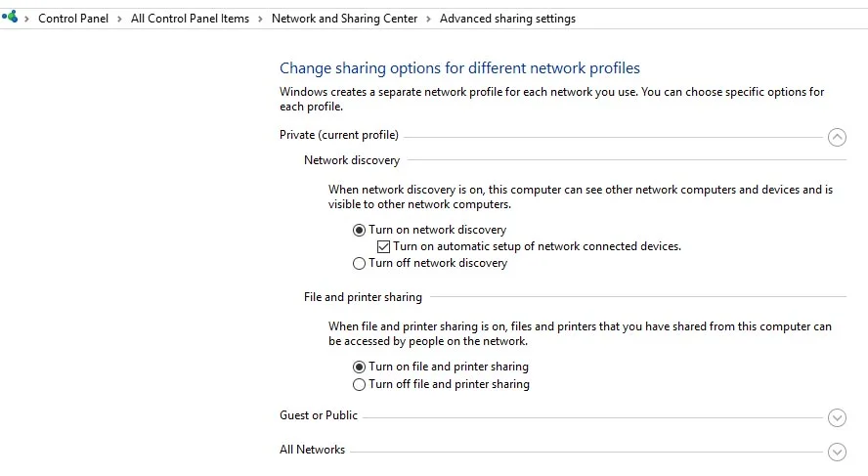Click the network icon in the address bar
868x476 pixels.
10,17
